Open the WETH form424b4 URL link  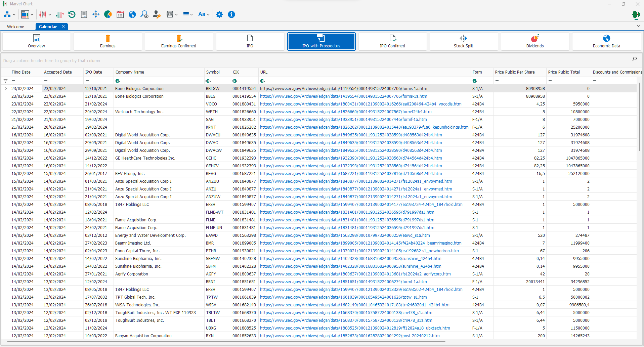click(x=346, y=112)
